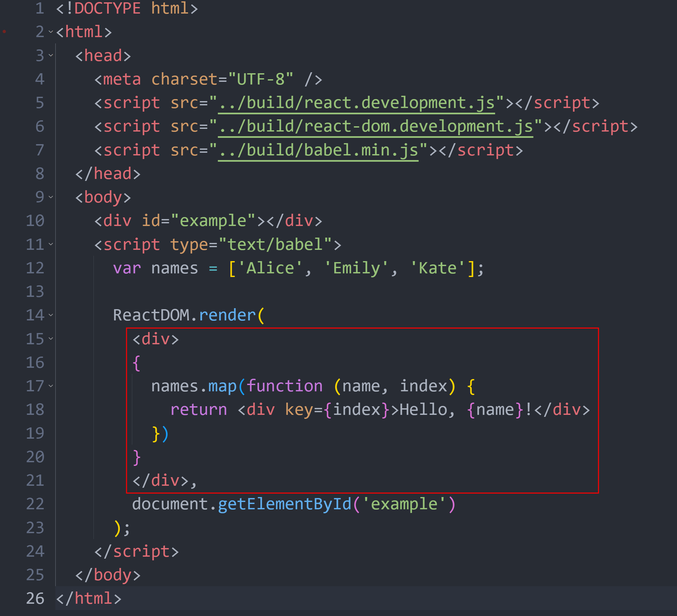The width and height of the screenshot is (677, 616).
Task: Fold the JSX div at line 15
Action: click(51, 339)
